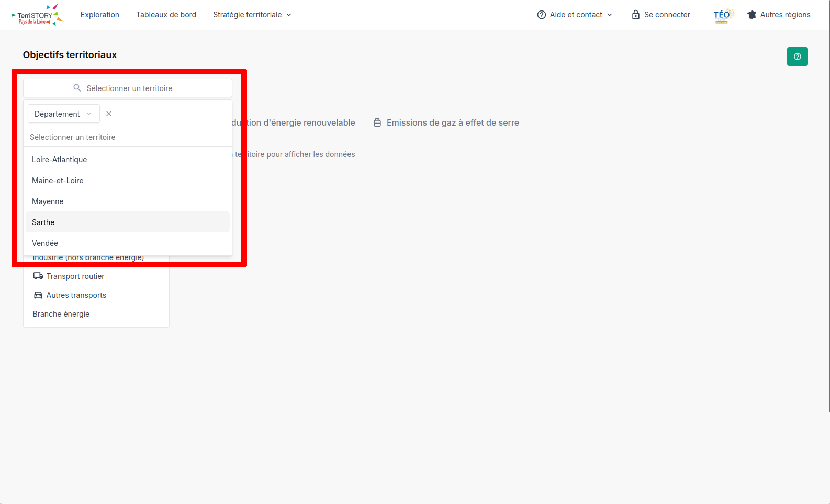Click the Se connecter login link

(x=661, y=15)
